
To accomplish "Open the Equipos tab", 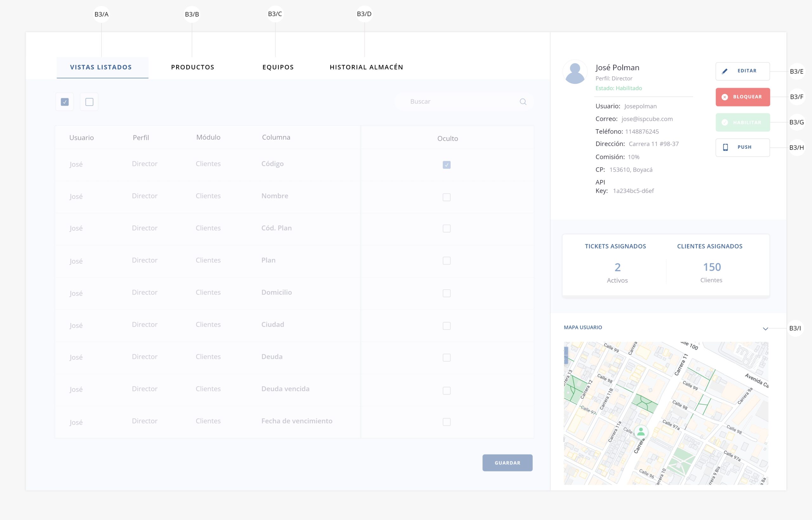I will pos(278,67).
